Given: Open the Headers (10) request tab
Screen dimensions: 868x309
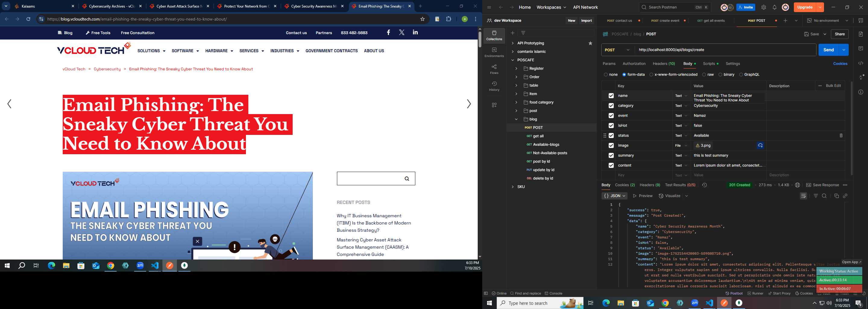Looking at the screenshot, I should 663,64.
